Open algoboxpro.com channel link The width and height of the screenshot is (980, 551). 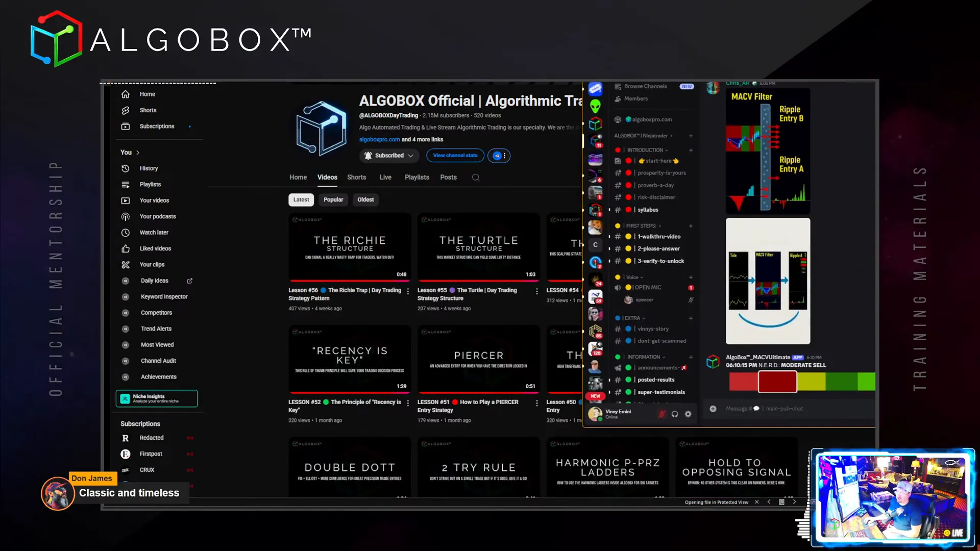pyautogui.click(x=379, y=140)
